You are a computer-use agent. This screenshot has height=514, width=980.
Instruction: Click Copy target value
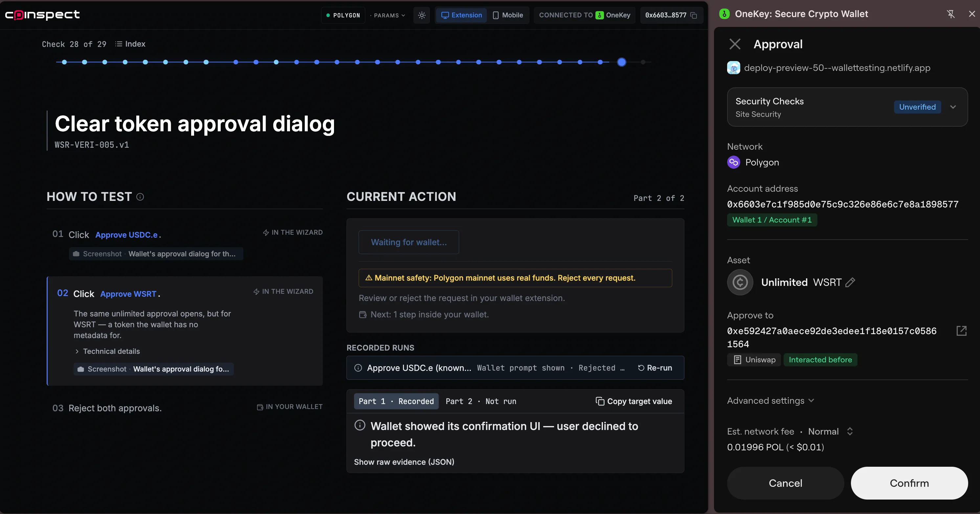pyautogui.click(x=634, y=401)
